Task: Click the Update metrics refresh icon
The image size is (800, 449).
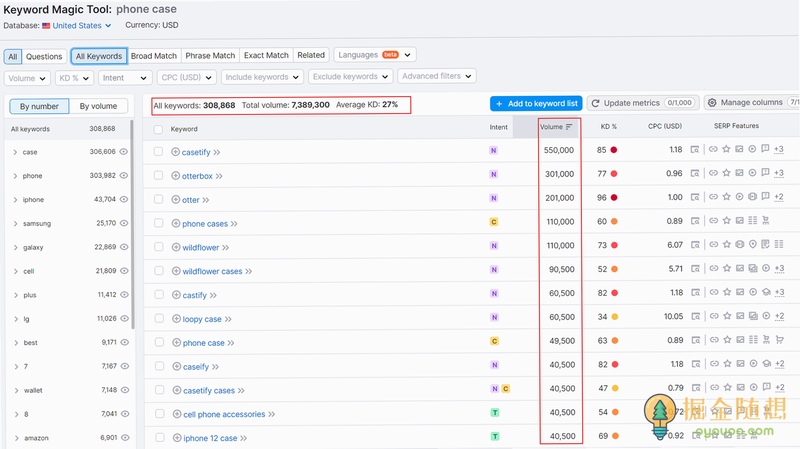Action: point(595,103)
